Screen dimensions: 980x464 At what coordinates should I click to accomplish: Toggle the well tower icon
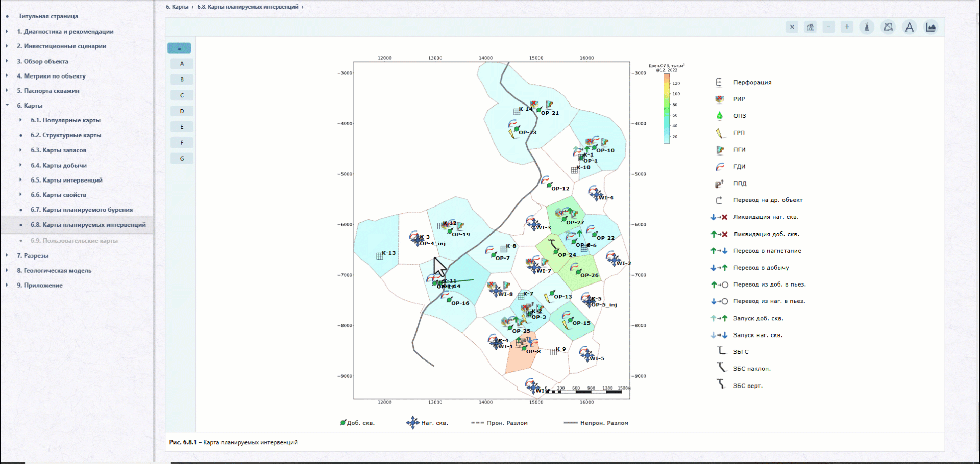click(867, 28)
